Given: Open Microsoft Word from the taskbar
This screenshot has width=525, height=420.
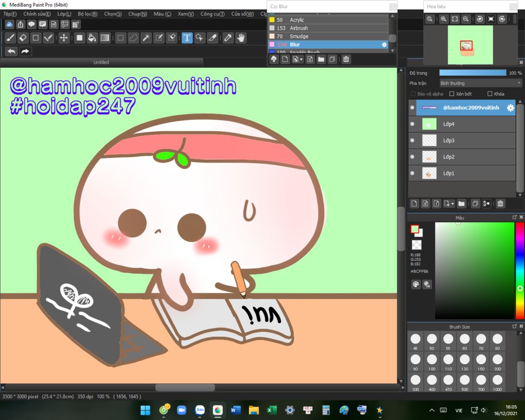Looking at the screenshot, I should [236, 410].
